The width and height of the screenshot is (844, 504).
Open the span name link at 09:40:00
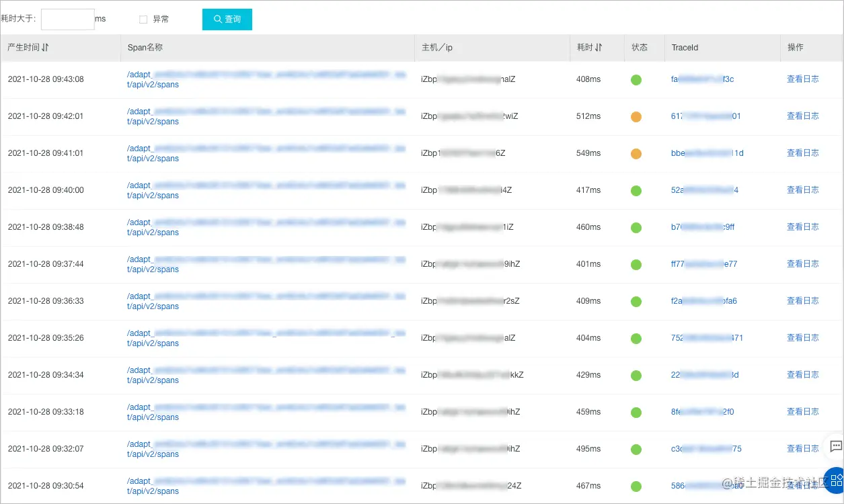pos(266,190)
